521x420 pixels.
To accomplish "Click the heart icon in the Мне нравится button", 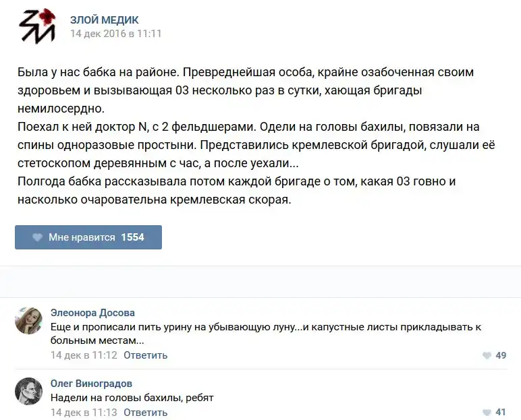I will click(x=38, y=237).
